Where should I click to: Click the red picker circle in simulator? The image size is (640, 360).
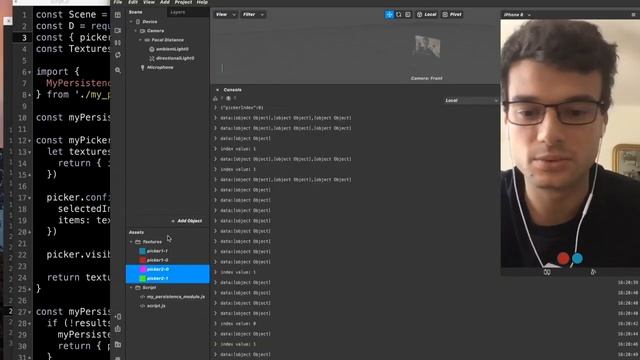[x=563, y=258]
